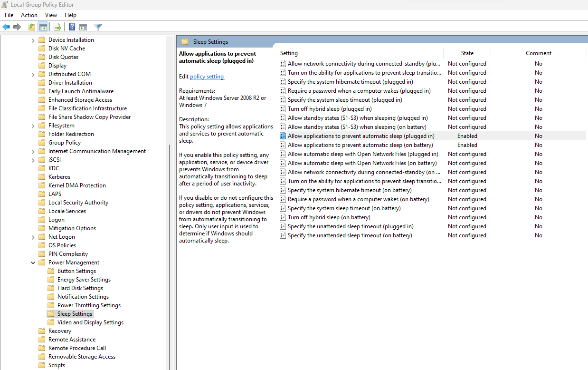Expand the Net Logon tree node
The height and width of the screenshot is (370, 588).
pyautogui.click(x=33, y=237)
